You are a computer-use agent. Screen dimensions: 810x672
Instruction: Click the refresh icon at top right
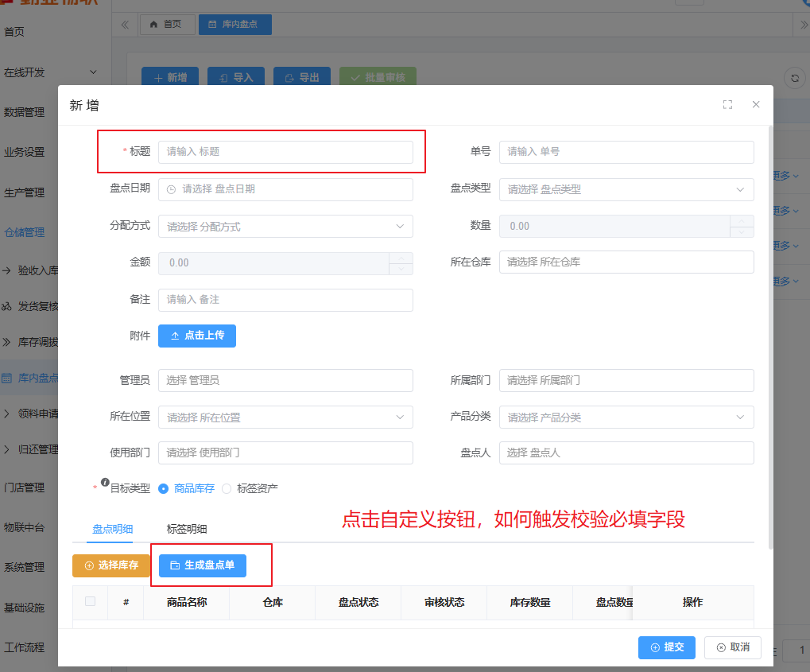tap(794, 77)
